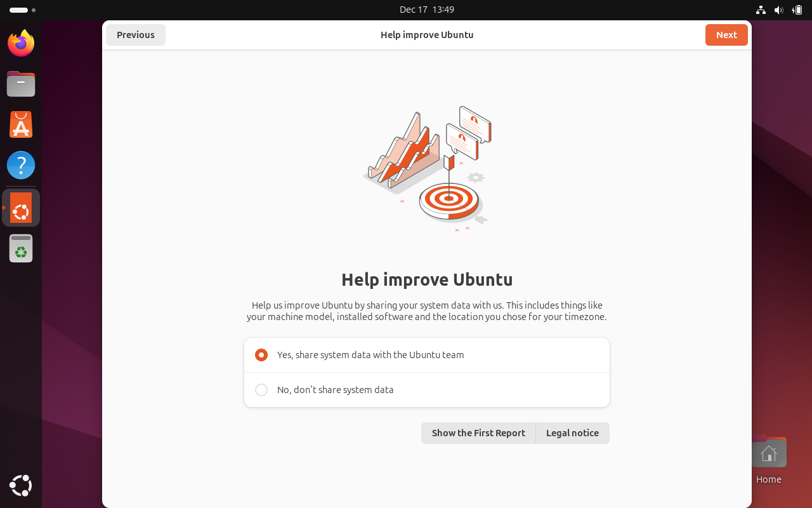Click the wired network icon in top bar
The image size is (812, 508).
[x=760, y=10]
